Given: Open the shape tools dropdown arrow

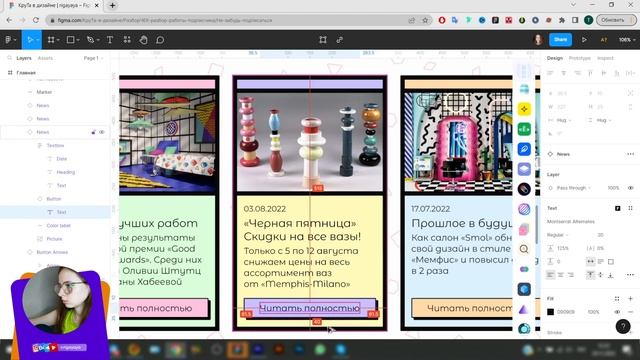Looking at the screenshot, I should click(78, 40).
